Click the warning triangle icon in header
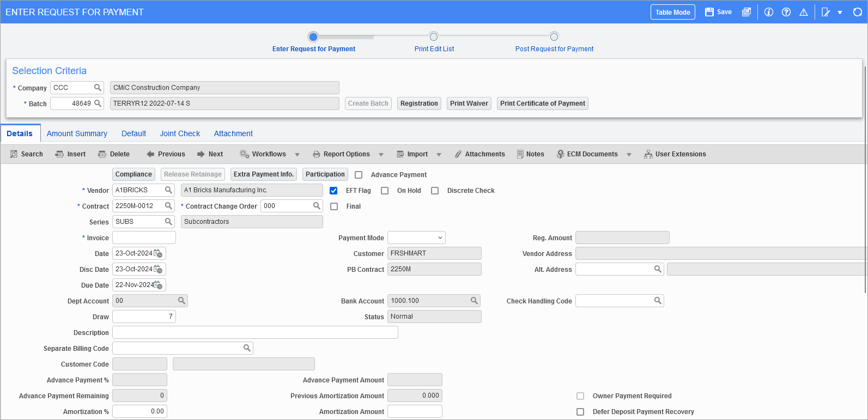Screen dimensions: 868x420 (x=804, y=12)
